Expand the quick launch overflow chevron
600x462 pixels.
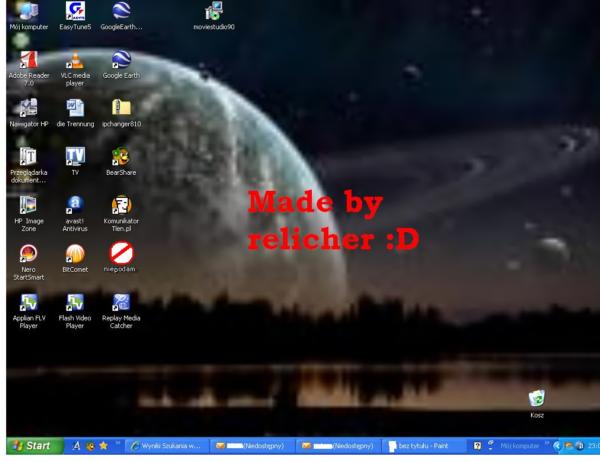(x=118, y=443)
